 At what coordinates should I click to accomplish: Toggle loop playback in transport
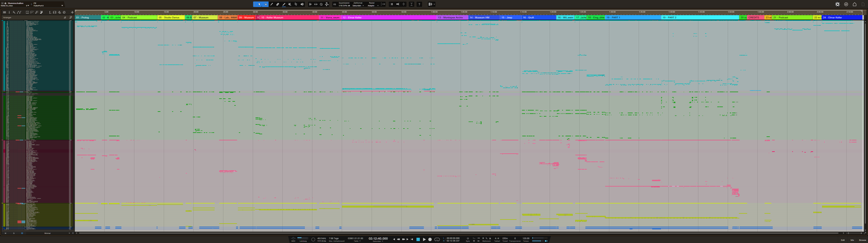[437, 239]
